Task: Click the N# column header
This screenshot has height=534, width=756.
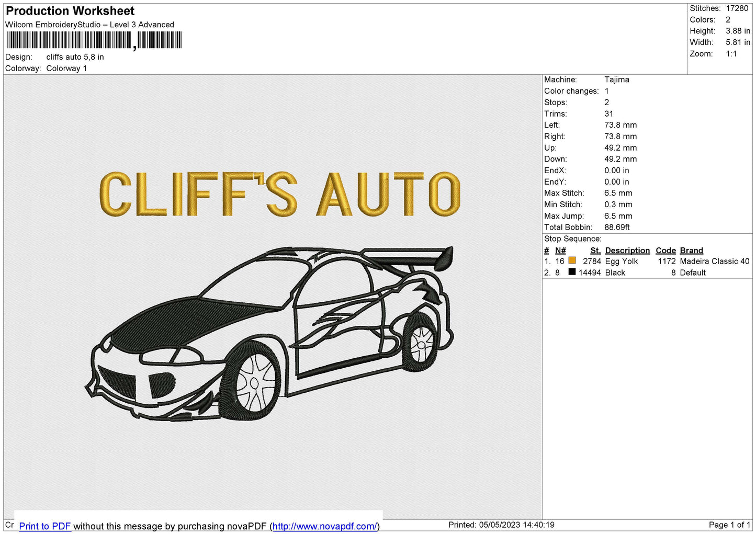Action: (560, 251)
